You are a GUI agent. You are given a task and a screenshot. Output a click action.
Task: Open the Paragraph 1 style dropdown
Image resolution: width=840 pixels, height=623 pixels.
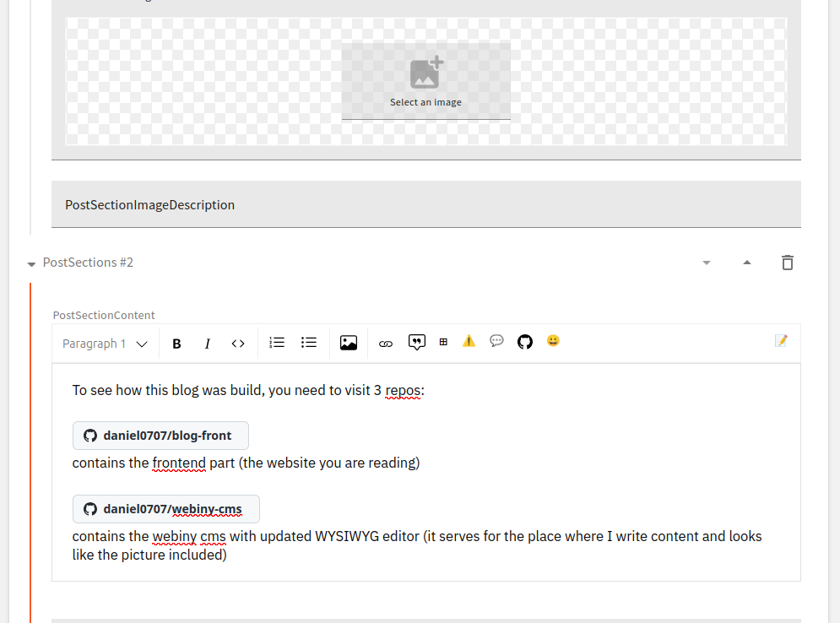[x=103, y=343]
